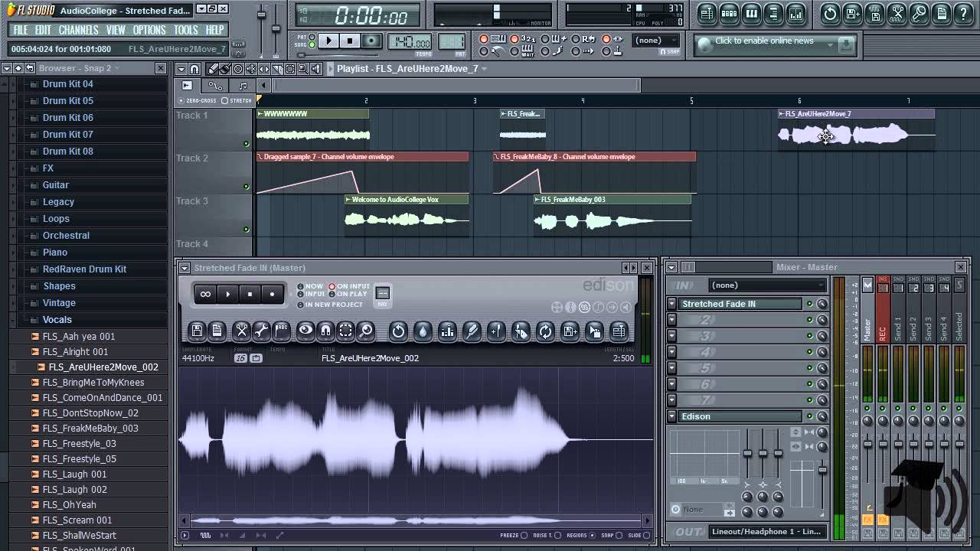The width and height of the screenshot is (980, 551).
Task: Select Edison's ON PLAY record option
Action: pos(348,294)
